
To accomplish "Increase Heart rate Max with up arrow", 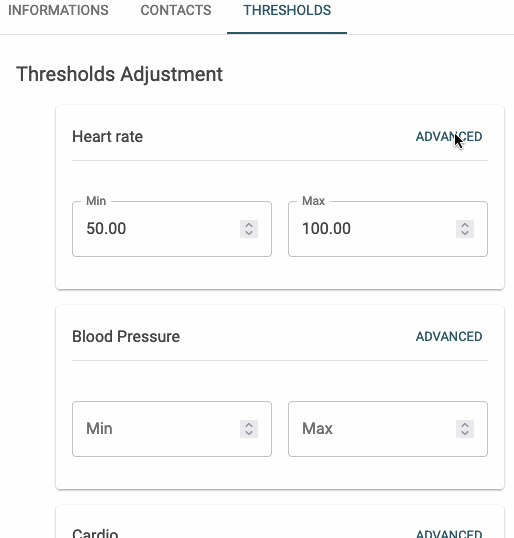I will (x=465, y=225).
